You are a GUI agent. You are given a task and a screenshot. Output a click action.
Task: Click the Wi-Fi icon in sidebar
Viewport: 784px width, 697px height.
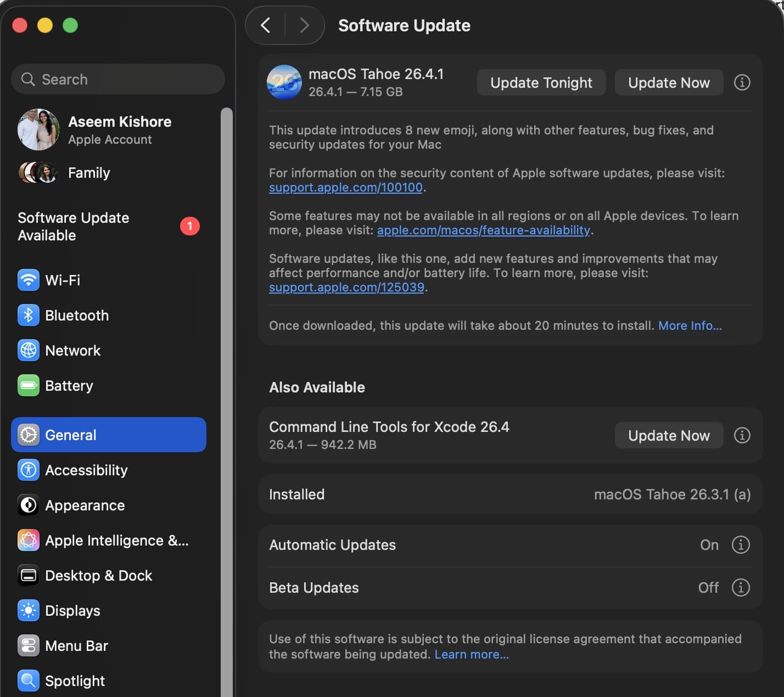pos(28,280)
